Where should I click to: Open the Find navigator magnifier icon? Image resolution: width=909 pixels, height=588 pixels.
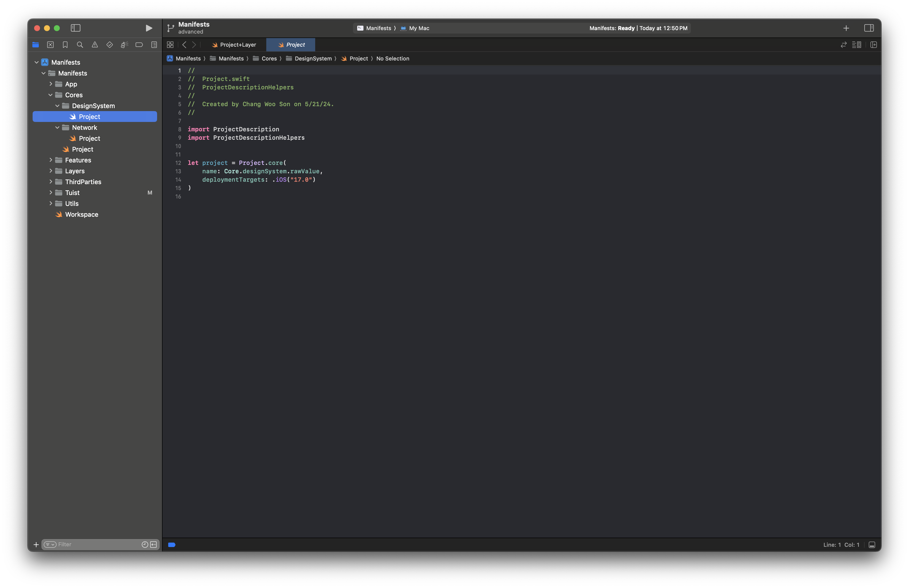pyautogui.click(x=80, y=45)
